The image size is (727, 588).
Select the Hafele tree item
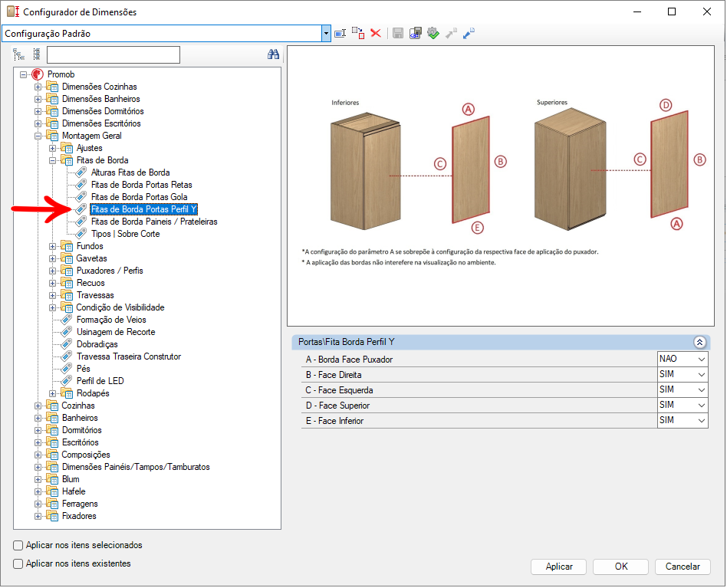point(74,491)
